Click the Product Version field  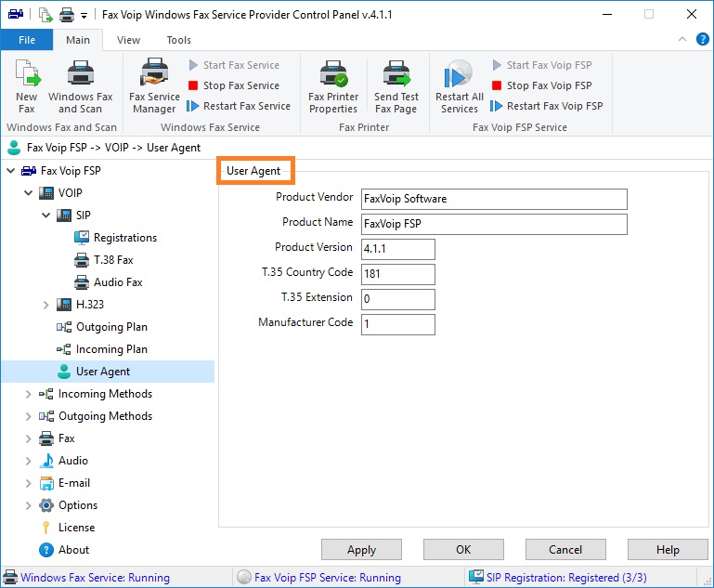click(398, 249)
